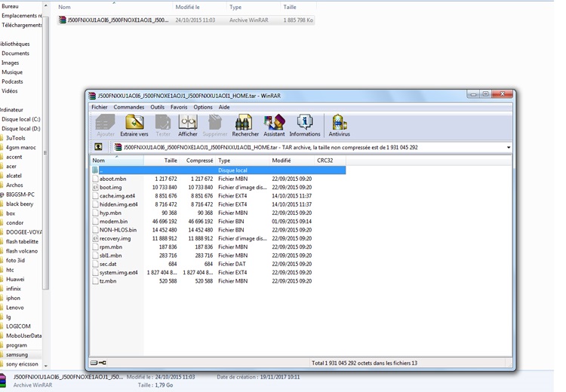Sort WinRAR list by Compressé column

click(x=198, y=161)
